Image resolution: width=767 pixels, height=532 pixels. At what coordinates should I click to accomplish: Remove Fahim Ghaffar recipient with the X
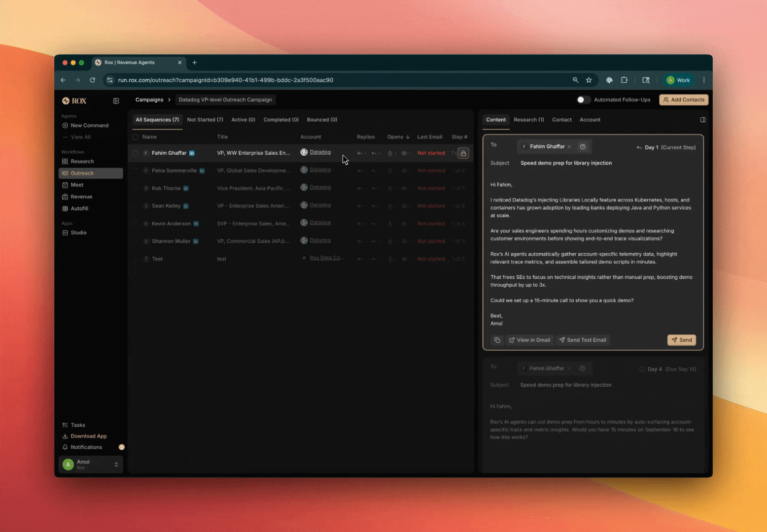569,147
